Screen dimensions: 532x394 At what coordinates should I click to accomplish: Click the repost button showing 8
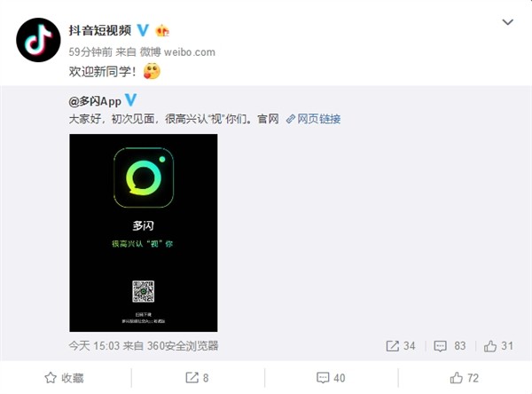point(197,378)
